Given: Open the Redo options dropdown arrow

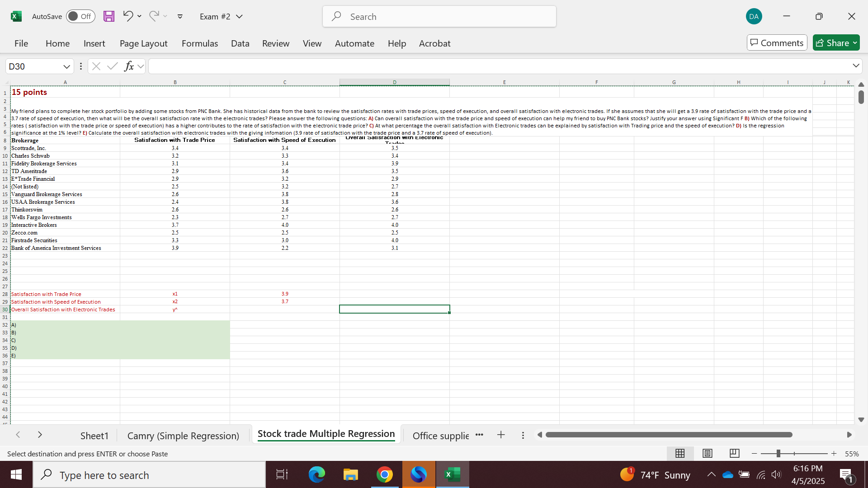Looking at the screenshot, I should [x=165, y=16].
